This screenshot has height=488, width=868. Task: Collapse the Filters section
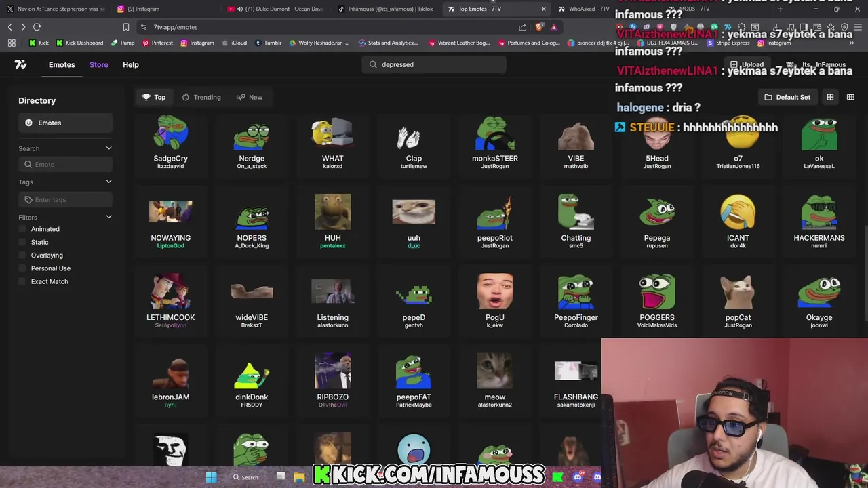pyautogui.click(x=108, y=217)
